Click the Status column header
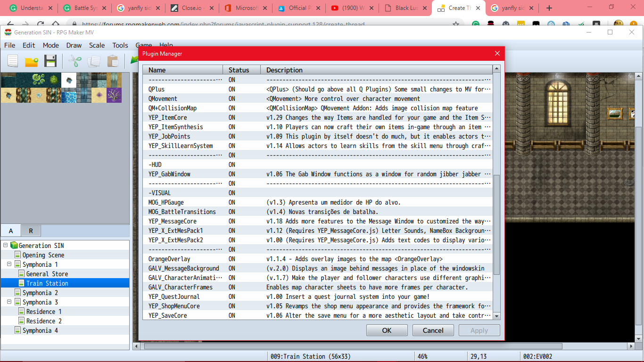Image resolution: width=644 pixels, height=362 pixels. click(242, 70)
